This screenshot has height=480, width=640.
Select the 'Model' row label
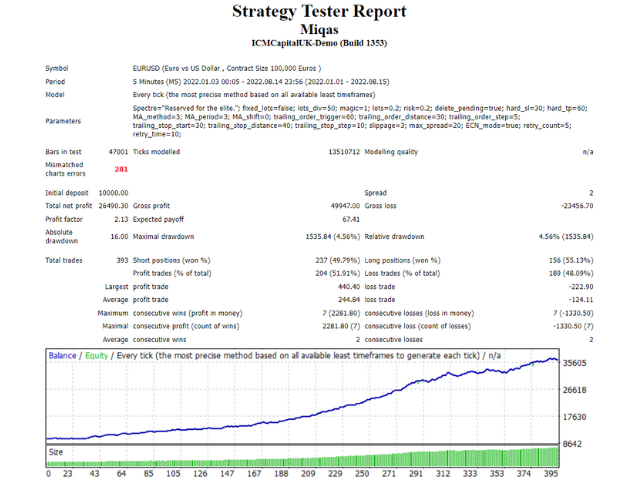coord(55,95)
